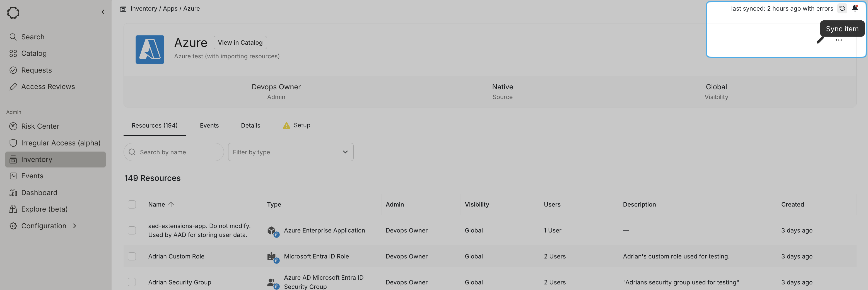This screenshot has width=868, height=290.
Task: Go to Inventory breadcrumb link
Action: click(144, 8)
